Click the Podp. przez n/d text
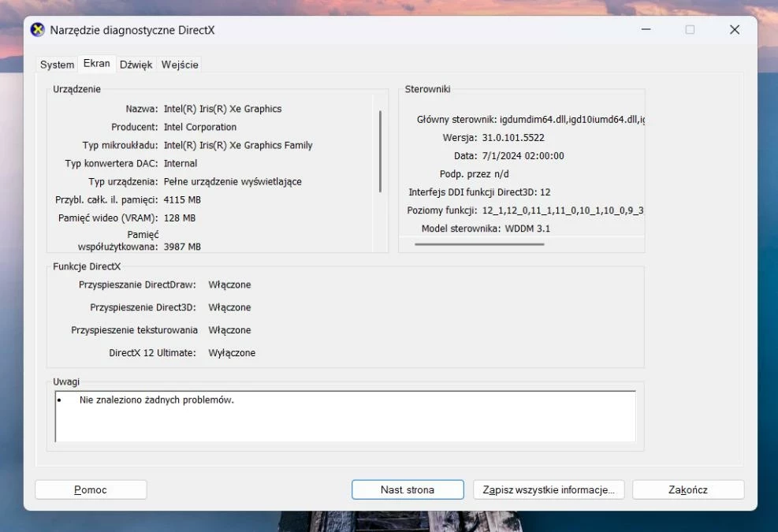The height and width of the screenshot is (532, 778). pos(474,174)
